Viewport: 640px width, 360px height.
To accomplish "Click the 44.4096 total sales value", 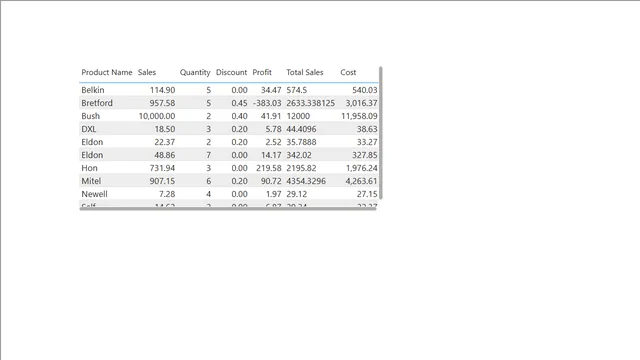I will [301, 129].
